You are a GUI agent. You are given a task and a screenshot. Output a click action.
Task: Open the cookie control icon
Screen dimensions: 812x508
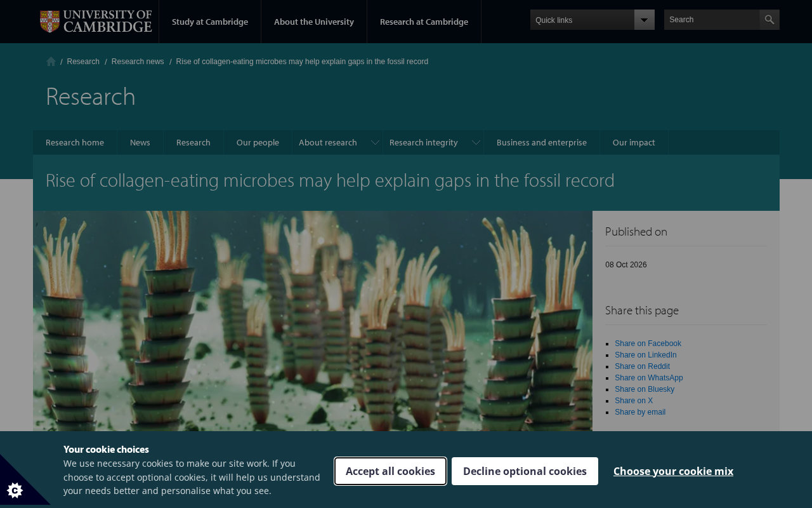[x=15, y=490]
